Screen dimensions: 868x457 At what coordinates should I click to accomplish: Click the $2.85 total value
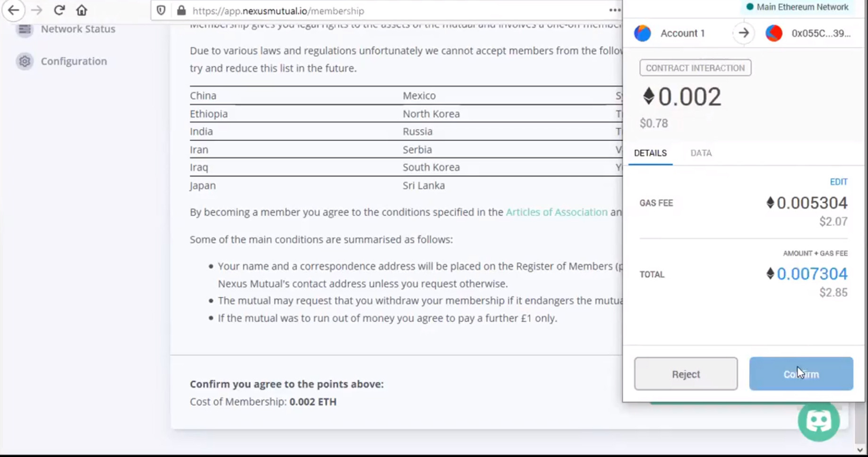pyautogui.click(x=834, y=293)
